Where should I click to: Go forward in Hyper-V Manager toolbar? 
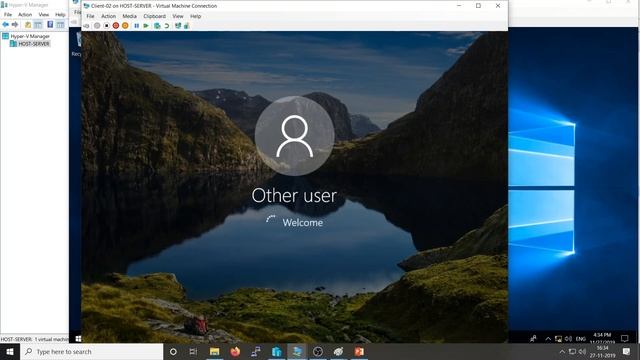click(x=15, y=25)
